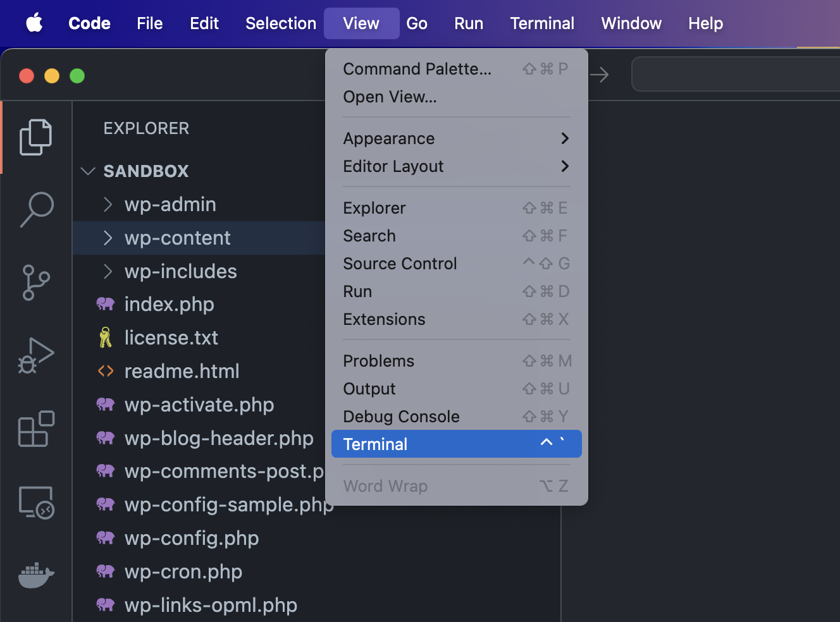This screenshot has height=622, width=840.
Task: Select the highlighted Terminal menu item
Action: [x=456, y=444]
